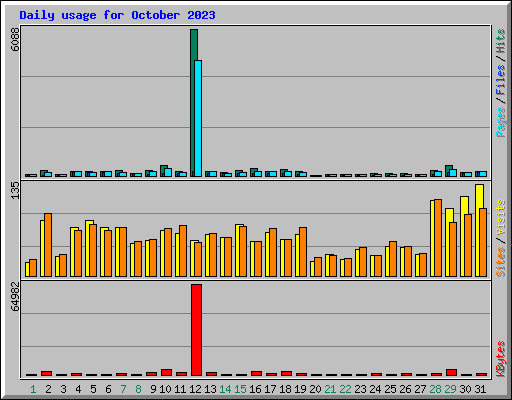Screen dimensions: 512x400
Task: Click the red KBytes bar for day 10
Action: [x=166, y=372]
